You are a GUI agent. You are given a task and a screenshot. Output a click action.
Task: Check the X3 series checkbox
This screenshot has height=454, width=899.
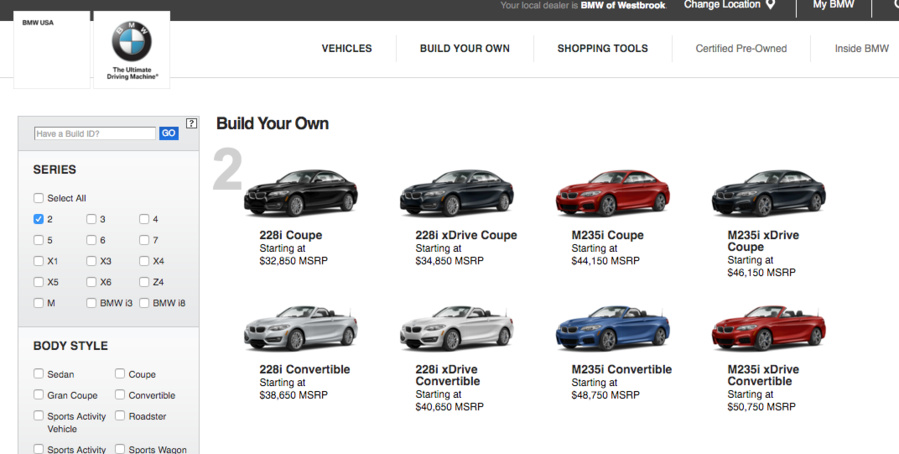(x=91, y=261)
